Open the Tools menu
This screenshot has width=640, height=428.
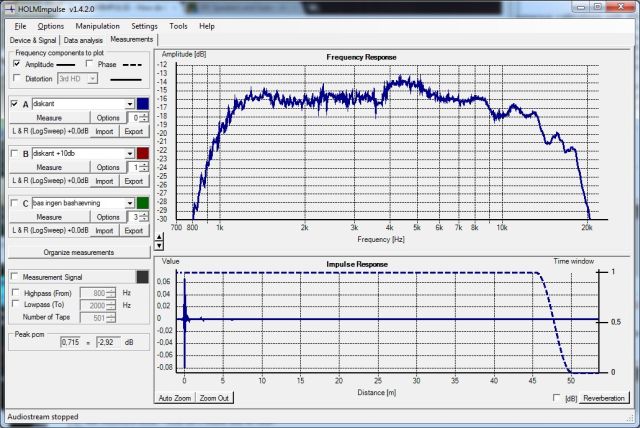(x=178, y=26)
